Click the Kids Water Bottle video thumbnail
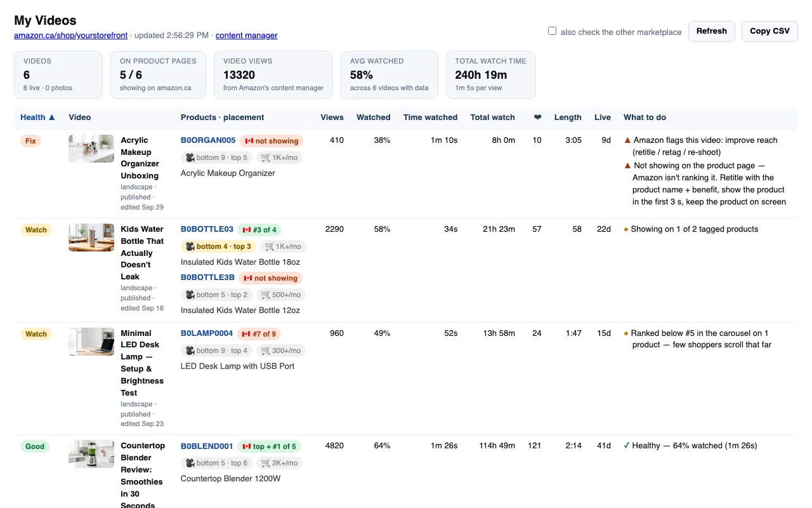812x508 pixels. point(91,237)
